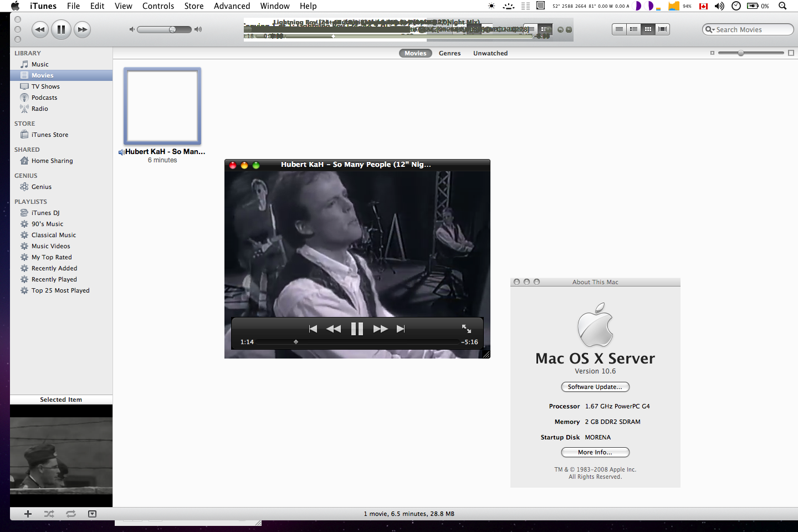Click the Selected Item artwork preview
798x532 pixels.
click(61, 456)
